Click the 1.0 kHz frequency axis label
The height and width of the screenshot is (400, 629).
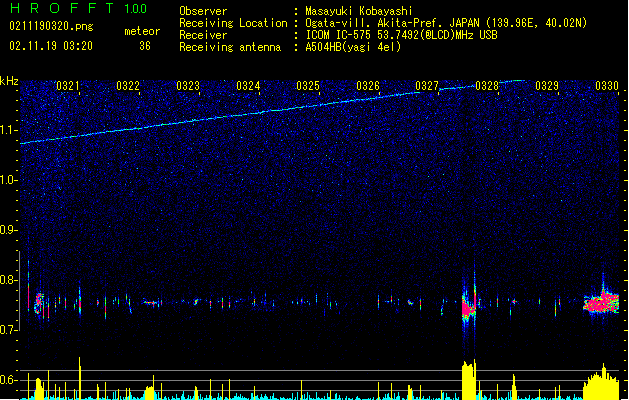pos(9,180)
